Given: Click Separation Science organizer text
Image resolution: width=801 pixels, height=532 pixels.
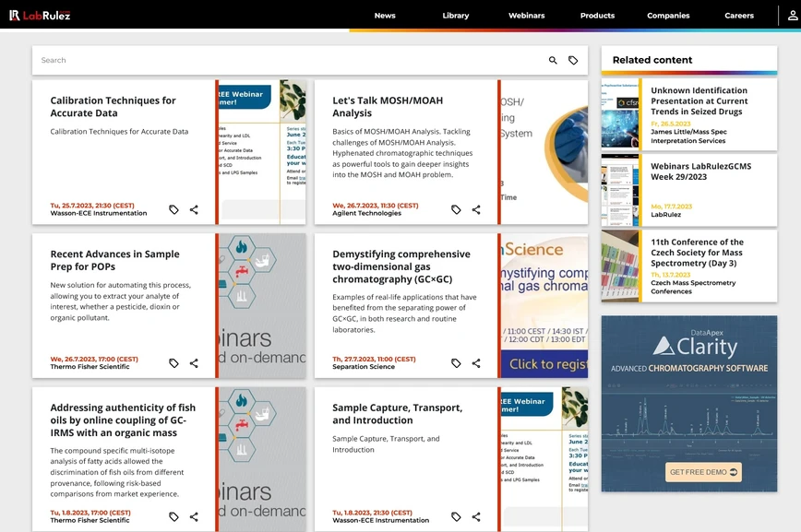Looking at the screenshot, I should coord(364,367).
